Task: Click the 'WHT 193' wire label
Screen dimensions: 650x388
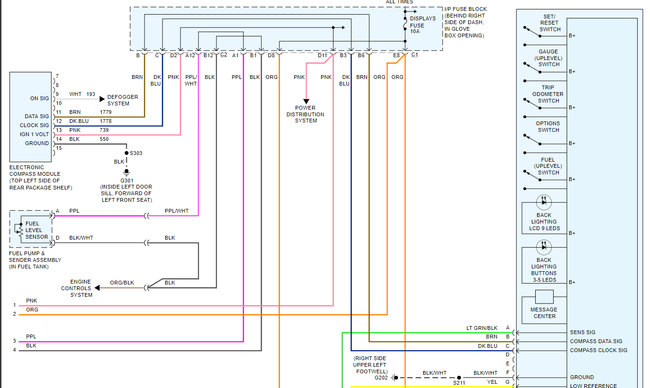Action: [82, 95]
